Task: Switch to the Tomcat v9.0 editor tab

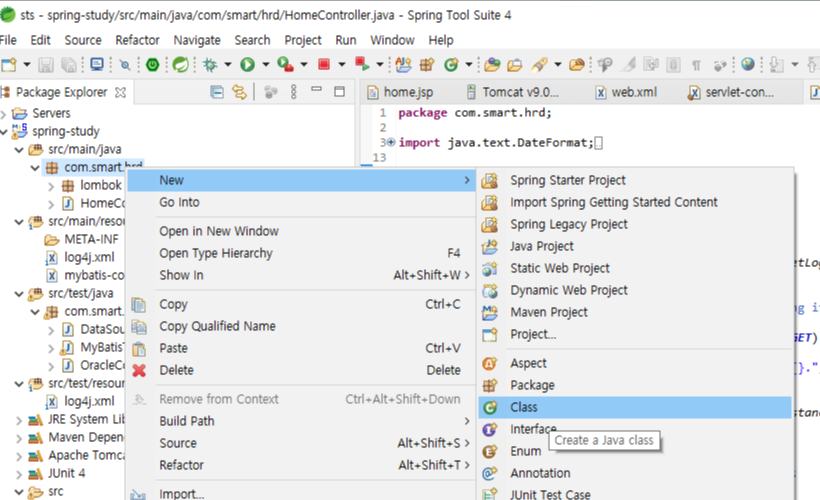Action: [513, 93]
